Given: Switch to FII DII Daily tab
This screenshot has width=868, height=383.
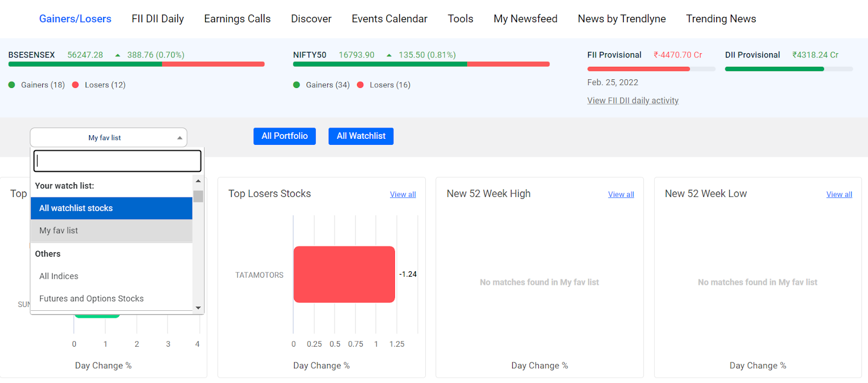Looking at the screenshot, I should [x=158, y=19].
